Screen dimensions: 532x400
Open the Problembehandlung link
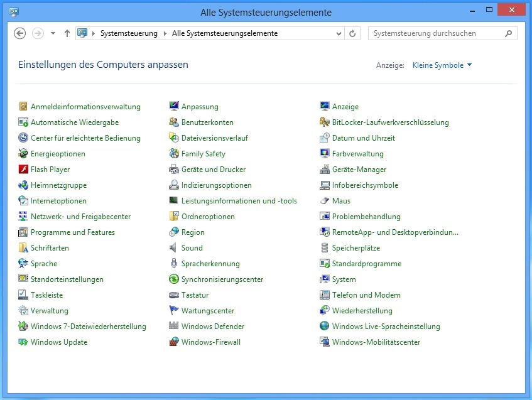(366, 217)
